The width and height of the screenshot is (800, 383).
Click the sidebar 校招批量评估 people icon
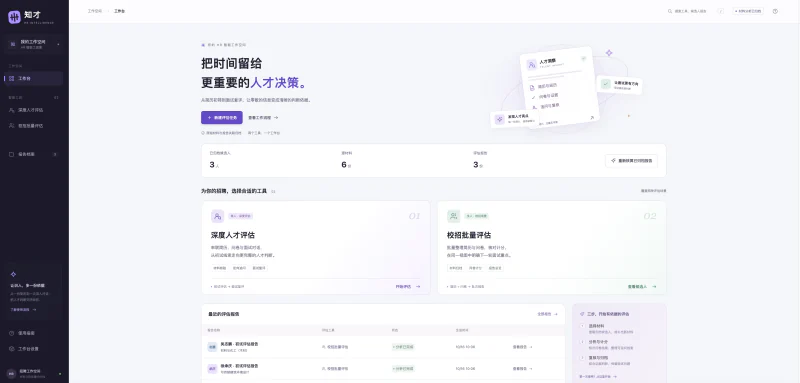(x=12, y=125)
